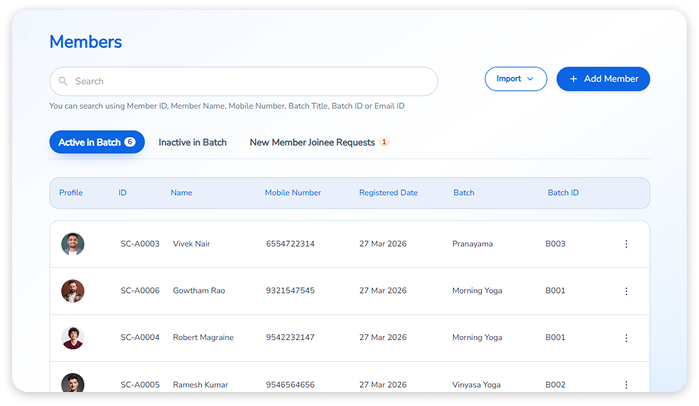
Task: Expand the Import dropdown
Action: pyautogui.click(x=516, y=79)
